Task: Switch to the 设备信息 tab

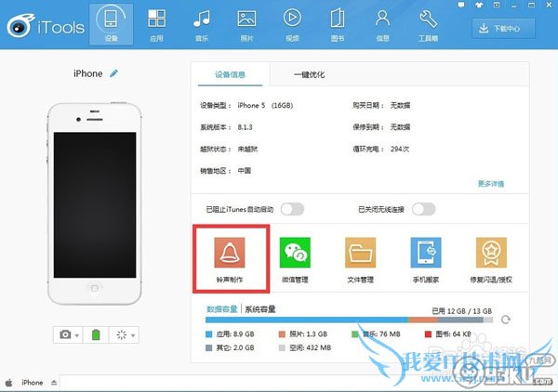Action: tap(230, 74)
